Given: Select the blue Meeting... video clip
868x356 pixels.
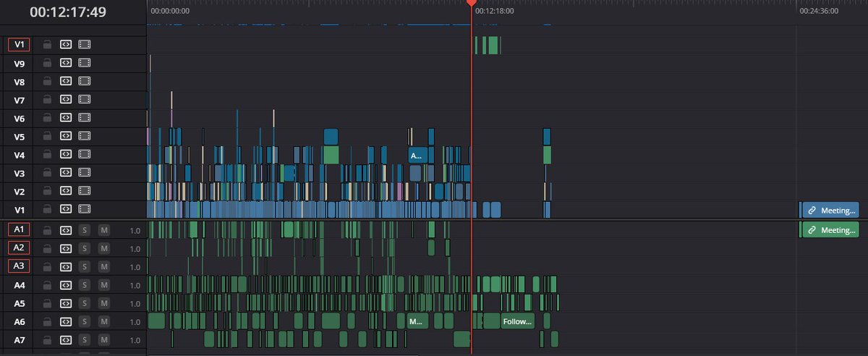Looking at the screenshot, I should pos(830,210).
